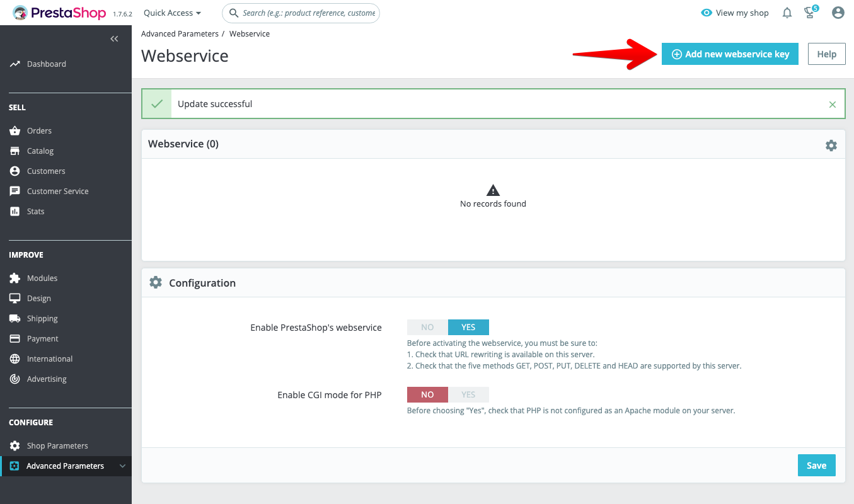Viewport: 854px width, 504px height.
Task: Click the Shipping truck icon
Action: (x=14, y=319)
